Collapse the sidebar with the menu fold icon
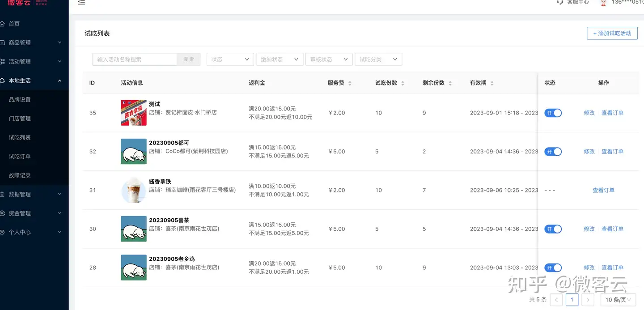 click(x=81, y=3)
